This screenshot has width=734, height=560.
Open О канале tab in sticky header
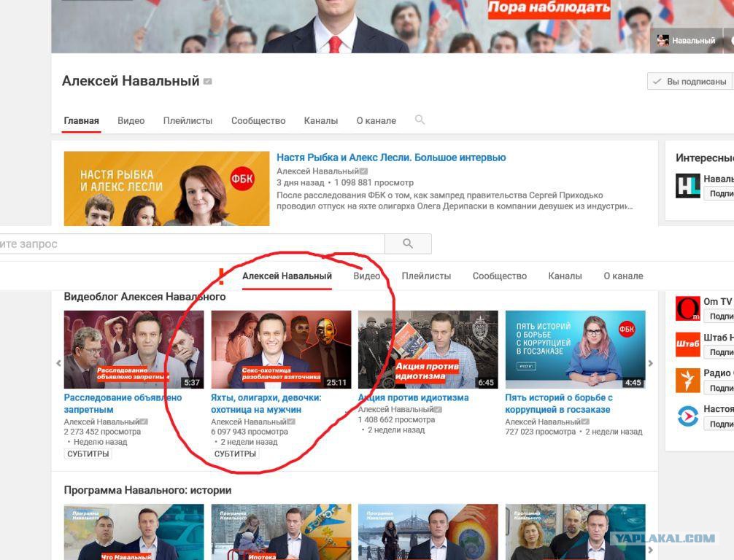click(623, 276)
